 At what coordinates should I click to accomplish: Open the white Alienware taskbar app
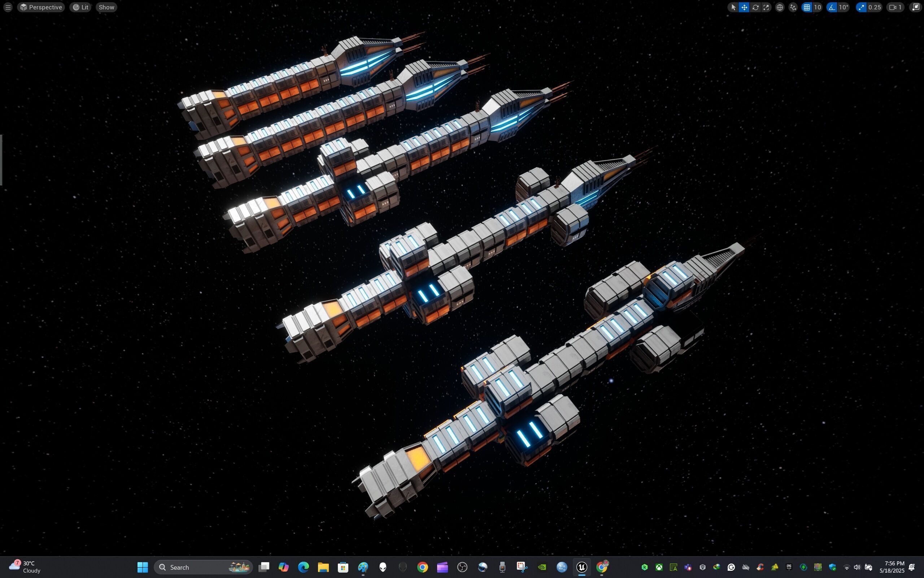383,567
